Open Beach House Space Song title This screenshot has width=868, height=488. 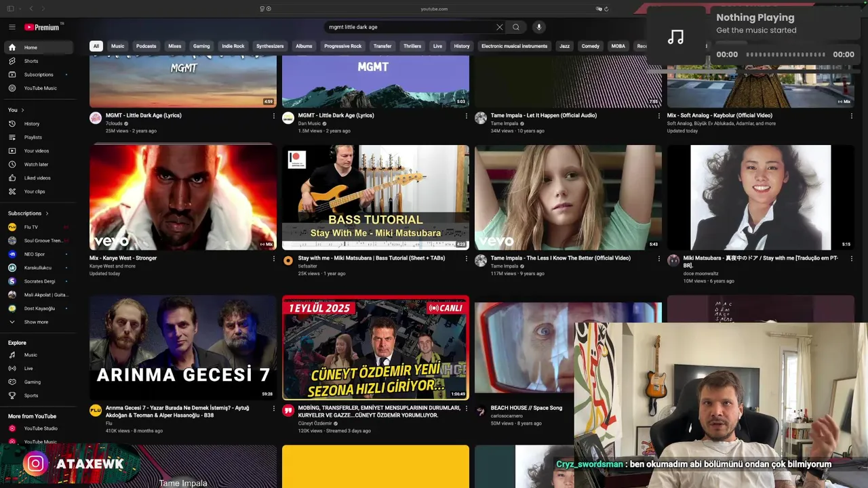coord(527,408)
